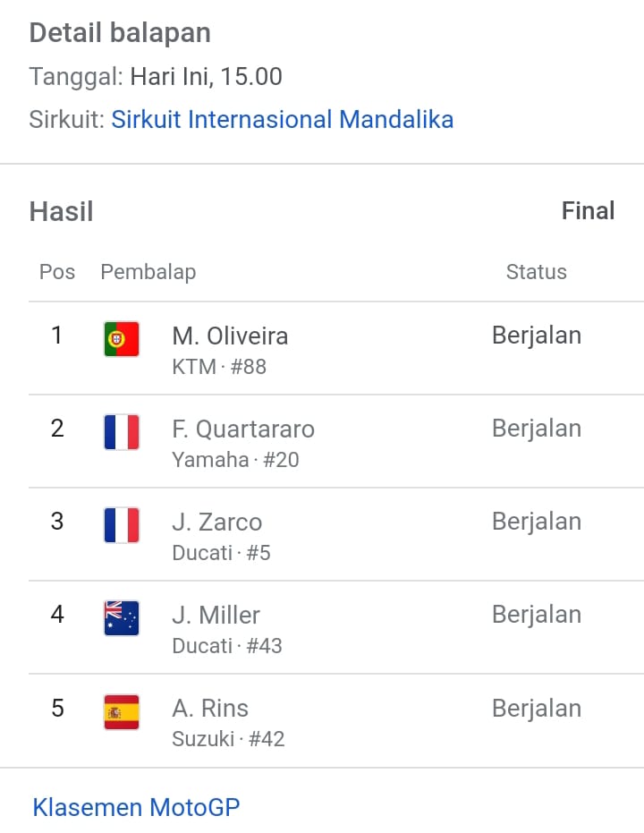Click the Final label
This screenshot has height=833, width=644.
pyautogui.click(x=589, y=211)
